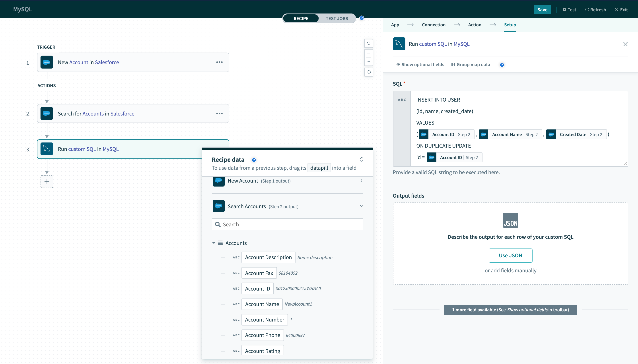Toggle Show optional fields

420,64
